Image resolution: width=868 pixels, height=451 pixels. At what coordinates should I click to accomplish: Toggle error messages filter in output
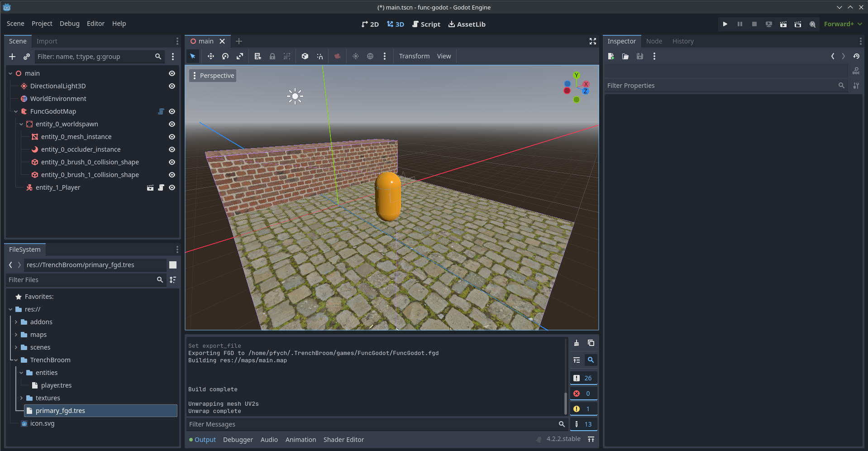(x=583, y=393)
